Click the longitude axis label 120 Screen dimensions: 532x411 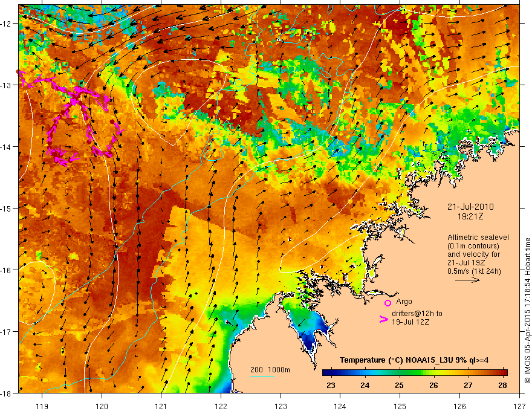pyautogui.click(x=102, y=406)
